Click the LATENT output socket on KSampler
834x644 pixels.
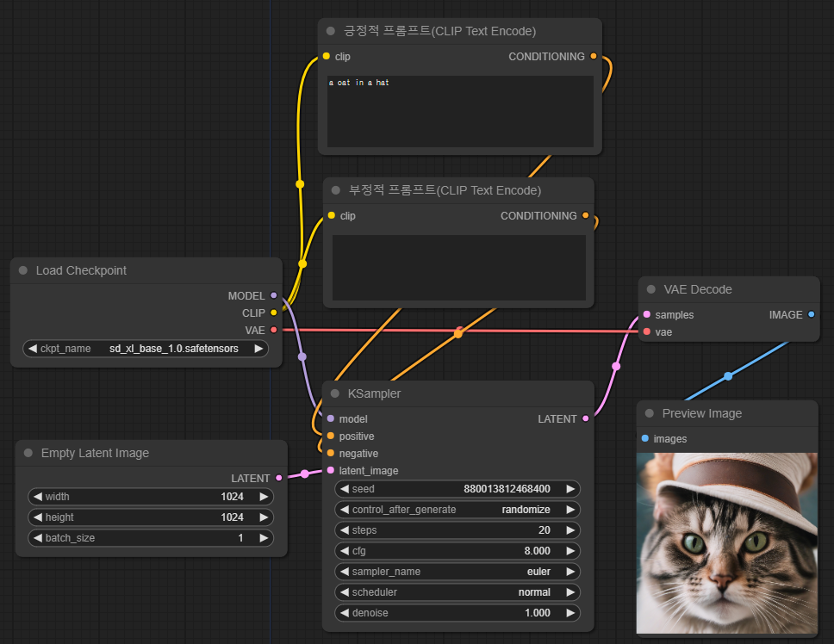click(586, 418)
